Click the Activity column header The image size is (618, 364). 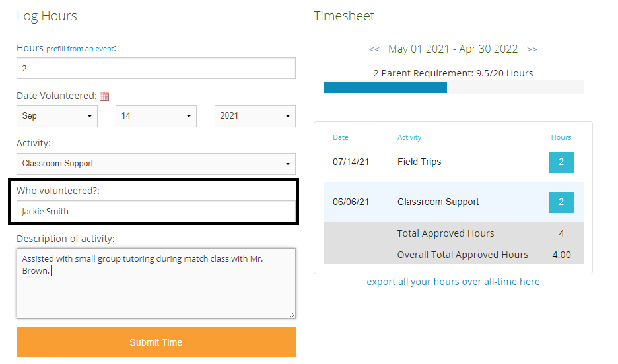click(409, 137)
